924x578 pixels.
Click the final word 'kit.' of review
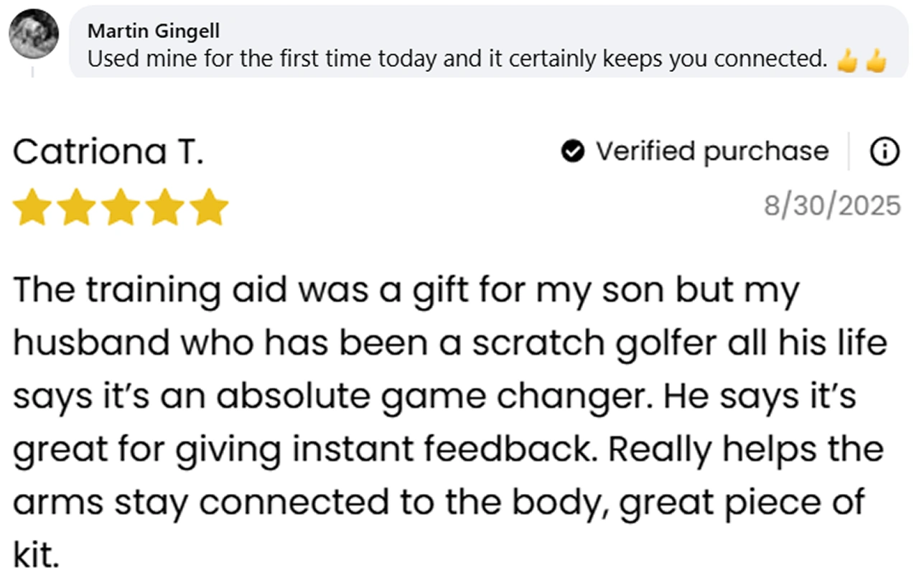(x=36, y=555)
